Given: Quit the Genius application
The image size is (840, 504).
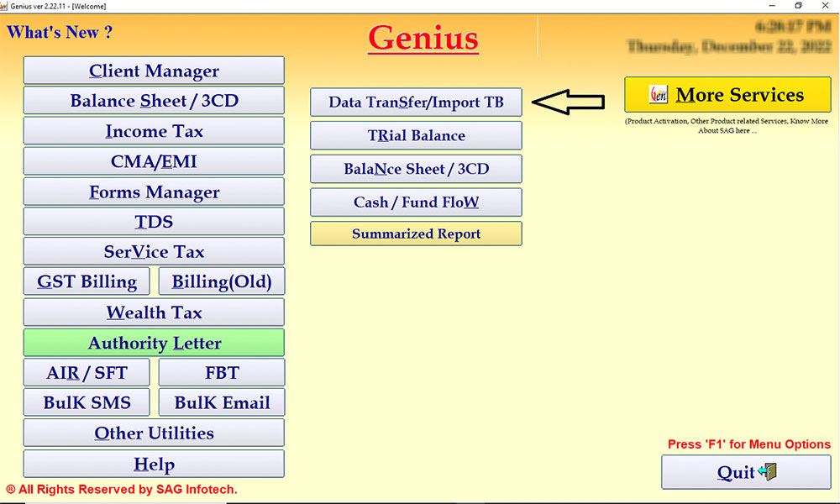Looking at the screenshot, I should [746, 471].
